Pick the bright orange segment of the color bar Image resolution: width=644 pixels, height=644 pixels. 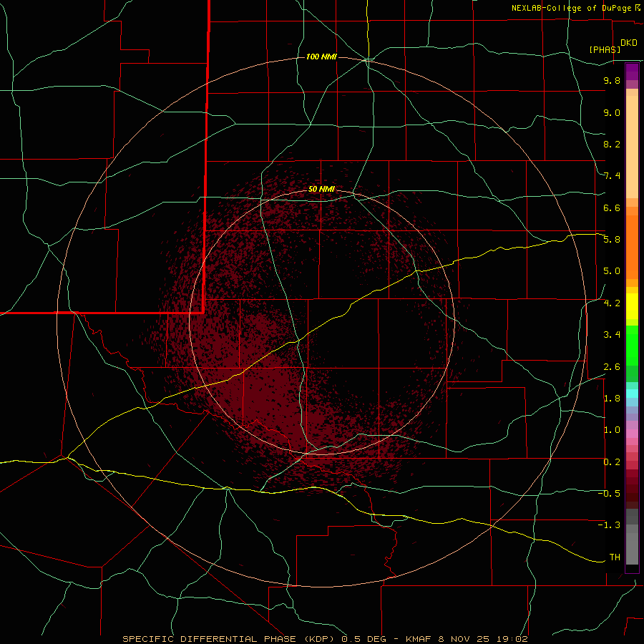(x=632, y=248)
